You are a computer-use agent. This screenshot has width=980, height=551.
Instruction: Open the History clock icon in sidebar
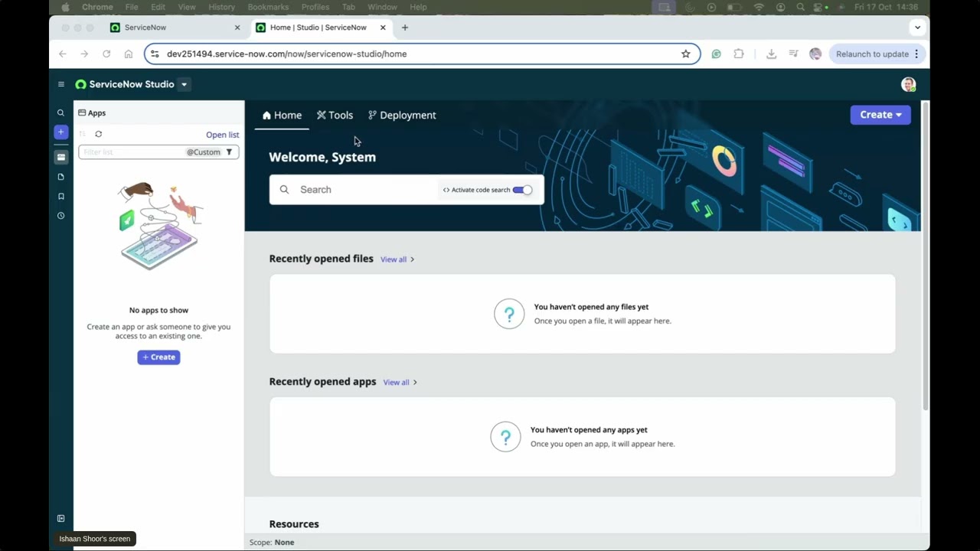(60, 216)
